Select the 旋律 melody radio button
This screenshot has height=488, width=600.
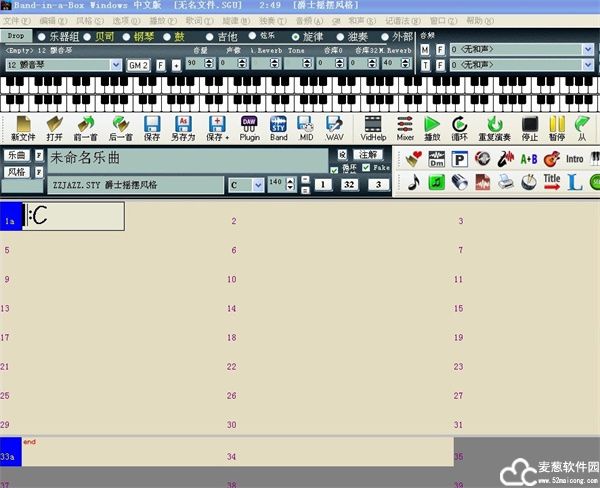295,37
